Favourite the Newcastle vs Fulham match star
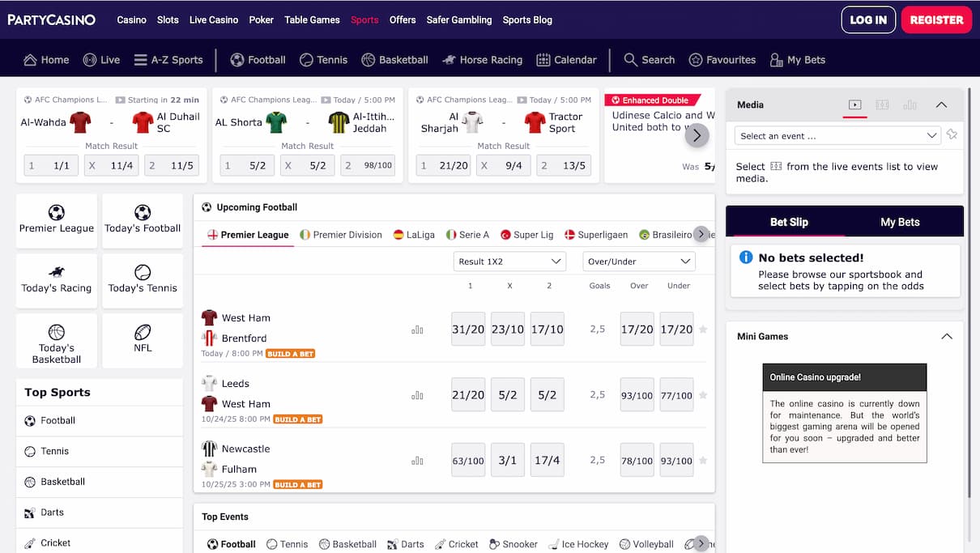Image resolution: width=980 pixels, height=553 pixels. (x=703, y=461)
